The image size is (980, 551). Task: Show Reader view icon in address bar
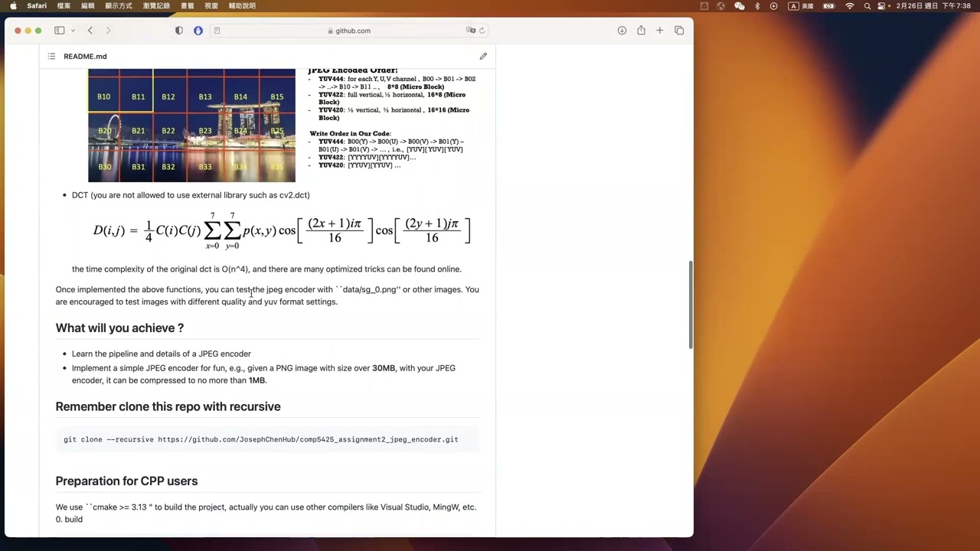217,31
